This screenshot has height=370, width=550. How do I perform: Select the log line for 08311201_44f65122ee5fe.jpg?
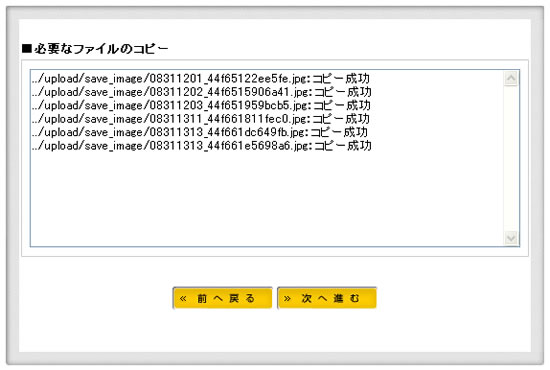click(x=201, y=79)
